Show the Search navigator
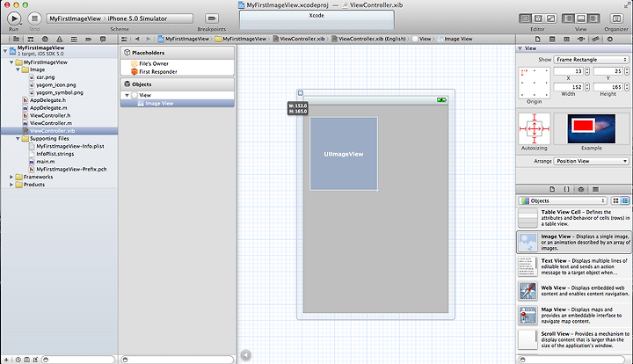This screenshot has width=633, height=364. coord(45,40)
